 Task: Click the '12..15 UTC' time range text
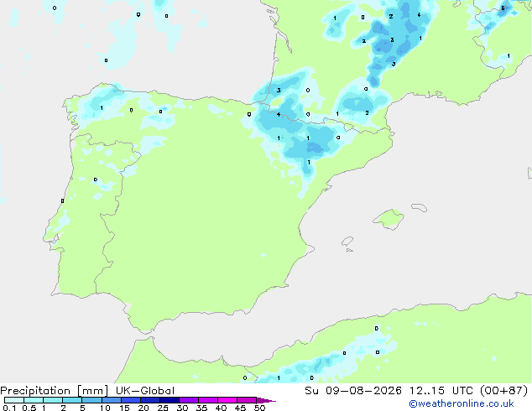441,391
